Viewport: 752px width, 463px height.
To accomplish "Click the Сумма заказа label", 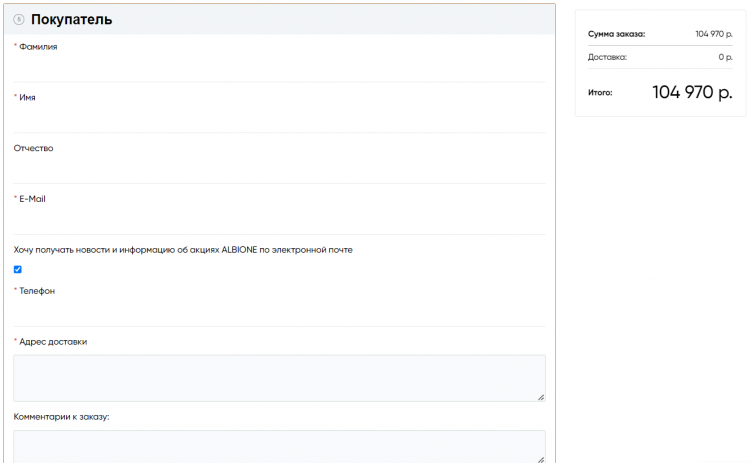I will (616, 34).
